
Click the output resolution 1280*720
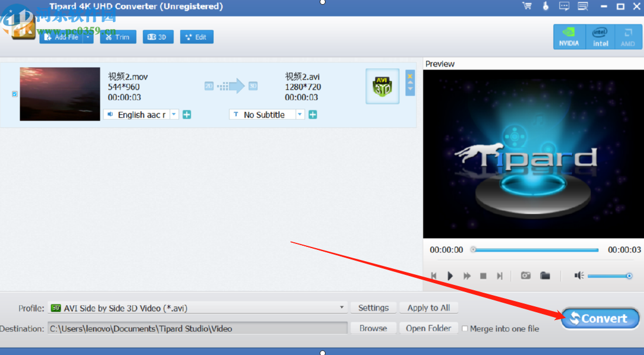pyautogui.click(x=303, y=87)
